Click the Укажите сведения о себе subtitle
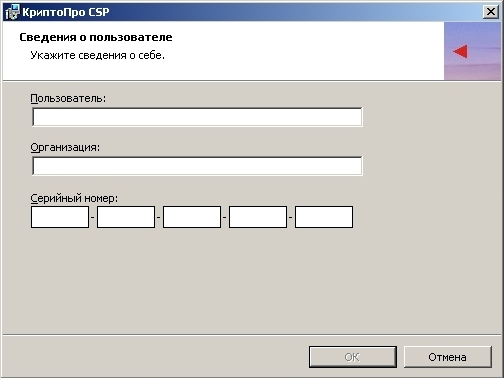The width and height of the screenshot is (504, 378). (x=98, y=55)
